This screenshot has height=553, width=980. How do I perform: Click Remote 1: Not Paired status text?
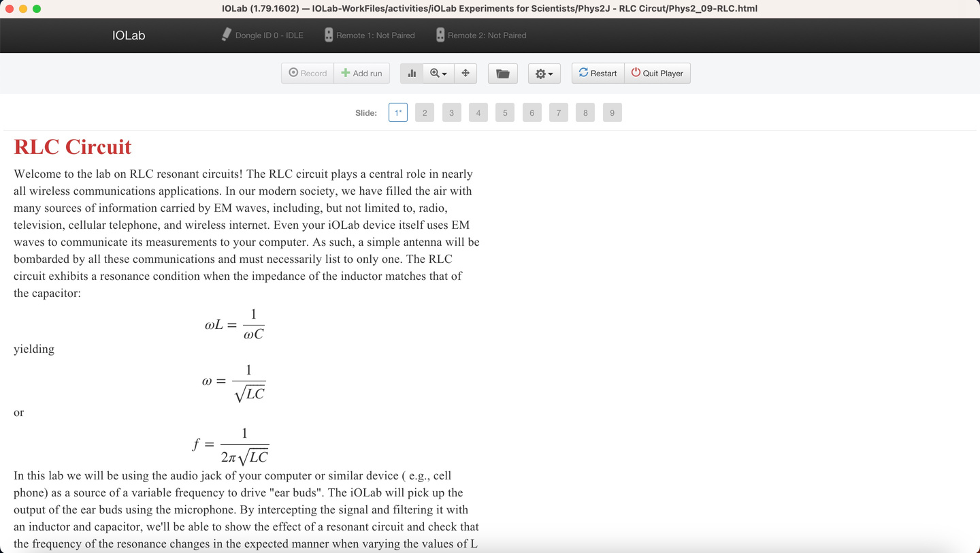tap(376, 35)
